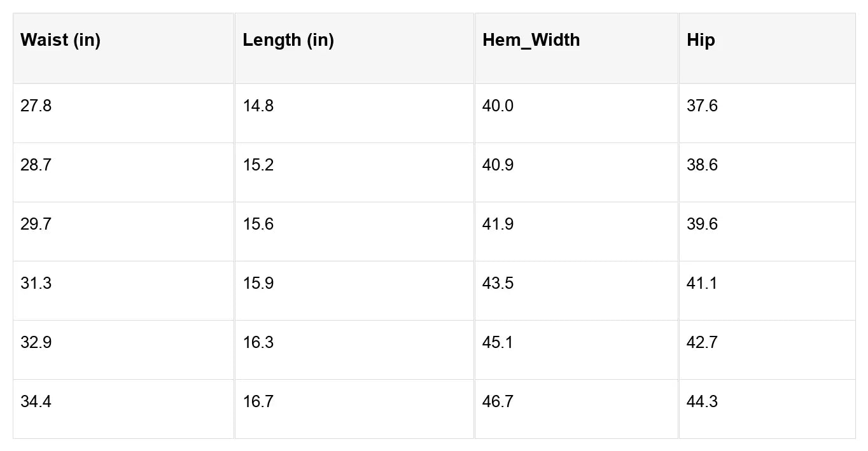The image size is (868, 451).
Task: Click the Waist (in) column header
Action: tap(60, 40)
